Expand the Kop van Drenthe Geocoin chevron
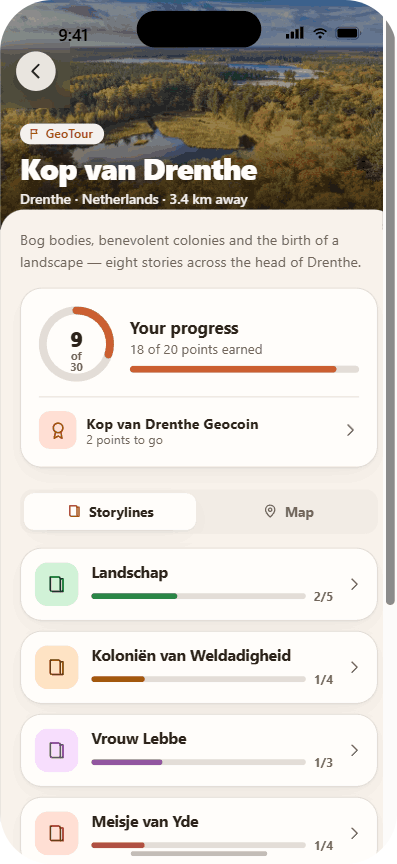 [x=350, y=430]
